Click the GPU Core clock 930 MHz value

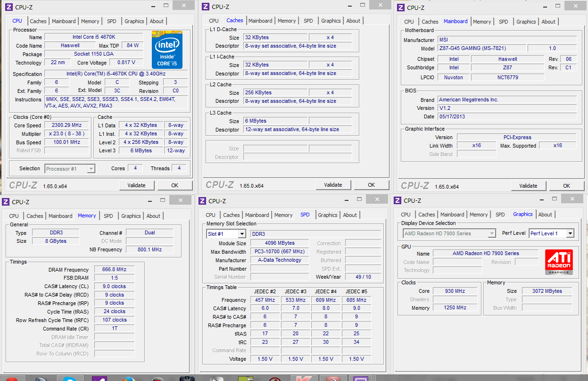(x=454, y=291)
